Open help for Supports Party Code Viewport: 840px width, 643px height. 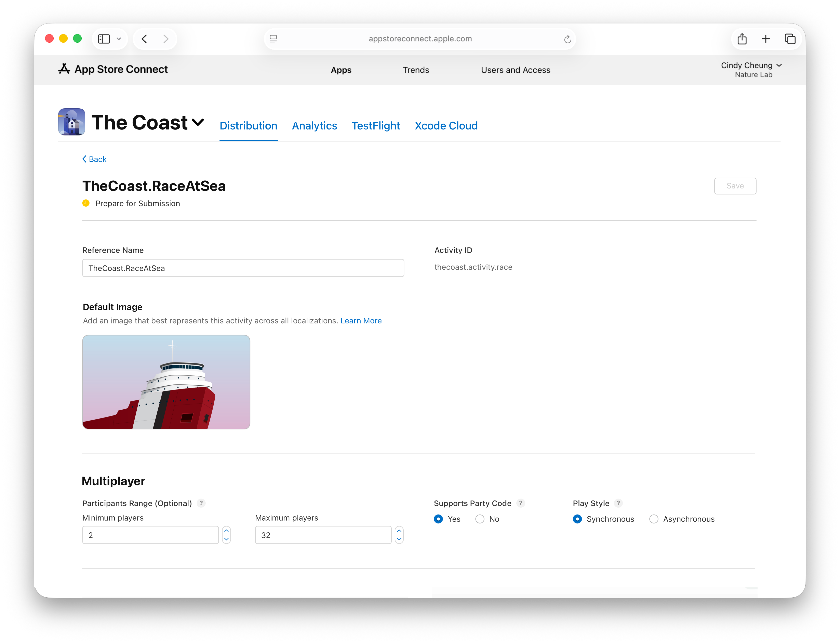pyautogui.click(x=521, y=503)
